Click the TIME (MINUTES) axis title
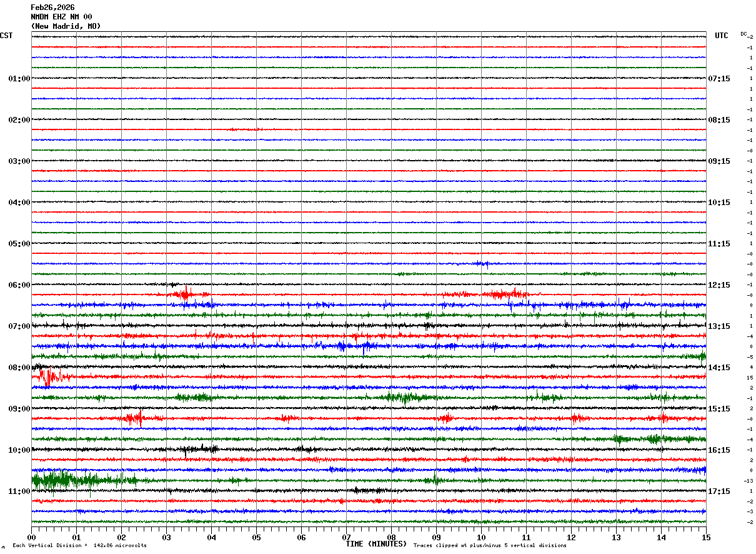Viewport: 756px width, 554px height. 376,544
